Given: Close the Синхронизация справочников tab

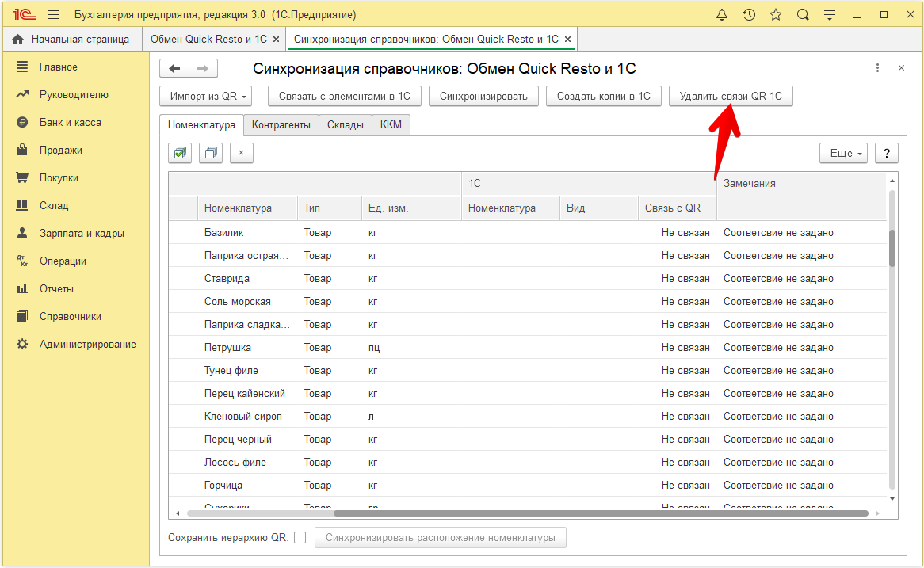Looking at the screenshot, I should [x=567, y=40].
